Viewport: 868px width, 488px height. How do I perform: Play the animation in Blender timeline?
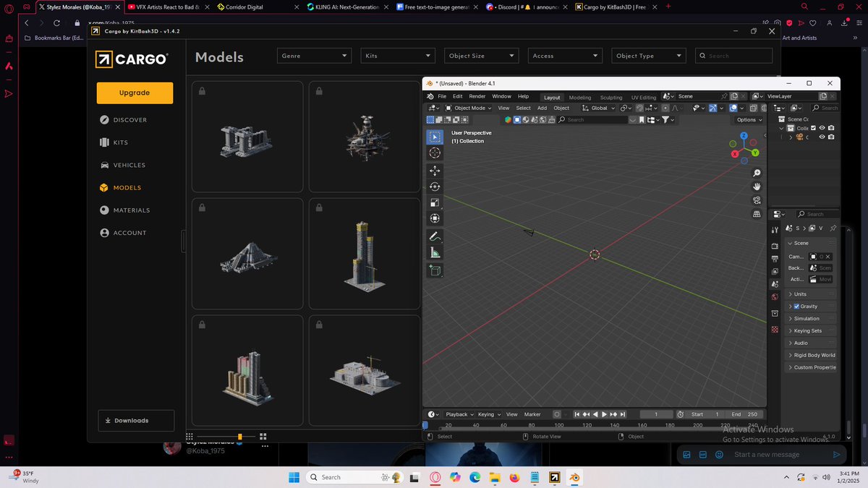[604, 414]
